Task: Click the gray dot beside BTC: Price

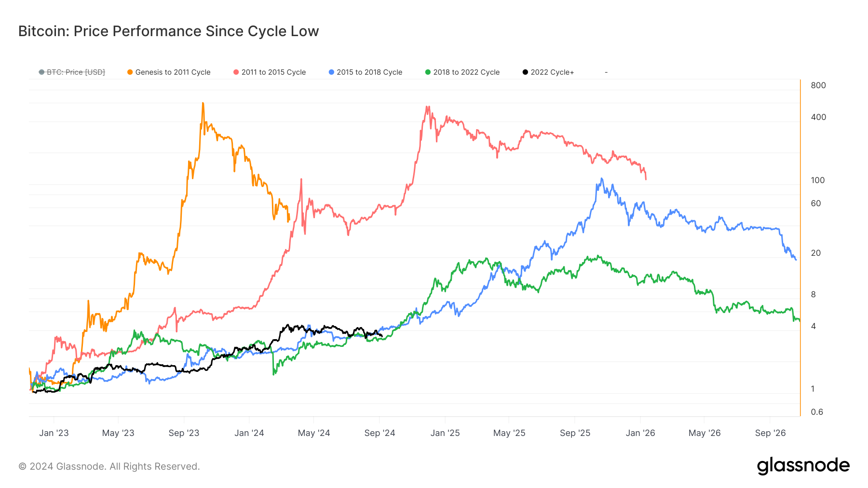Action: 41,72
